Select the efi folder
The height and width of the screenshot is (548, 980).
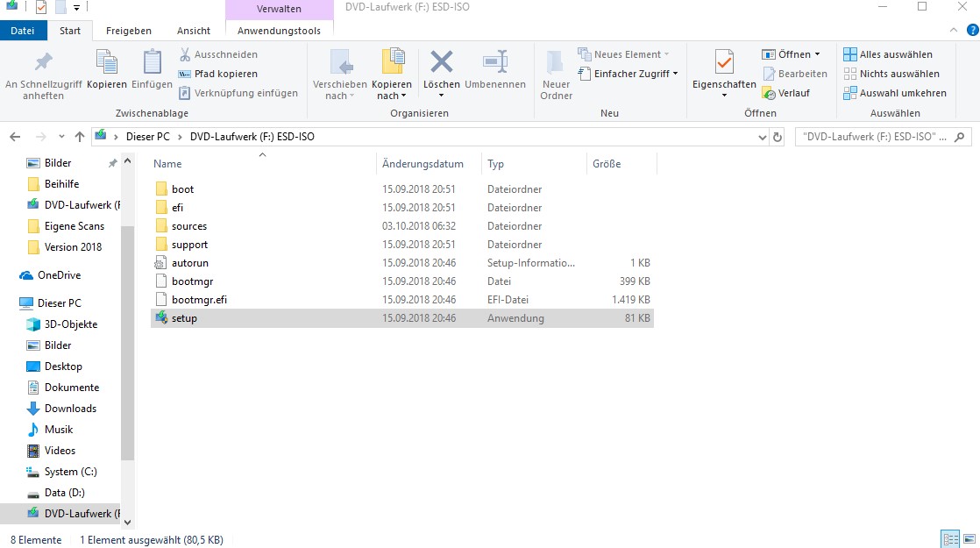401,208
